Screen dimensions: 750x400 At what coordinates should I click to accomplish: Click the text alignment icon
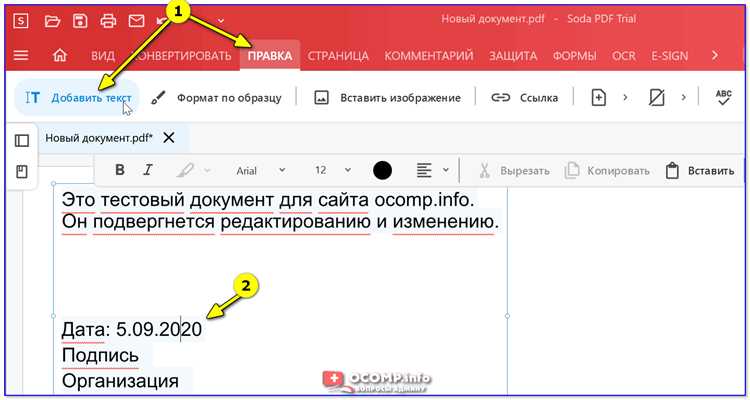pos(424,170)
